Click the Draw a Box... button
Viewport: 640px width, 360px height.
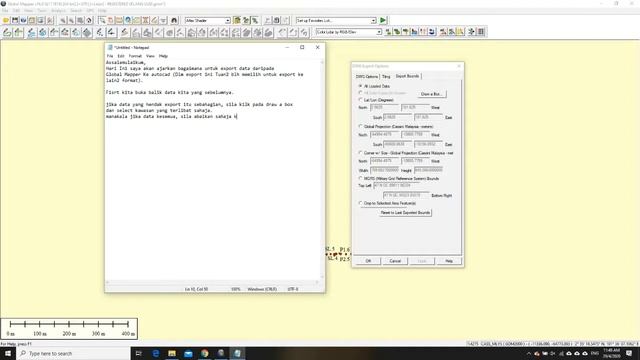pyautogui.click(x=431, y=94)
